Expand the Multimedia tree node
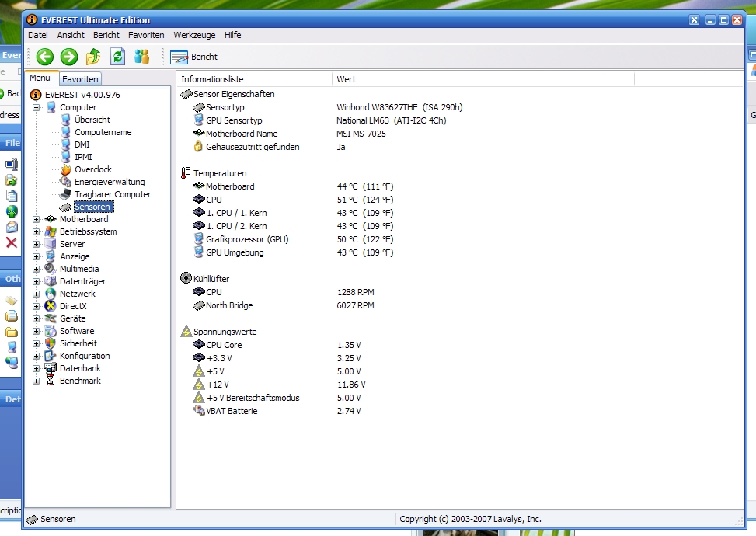 tap(37, 269)
